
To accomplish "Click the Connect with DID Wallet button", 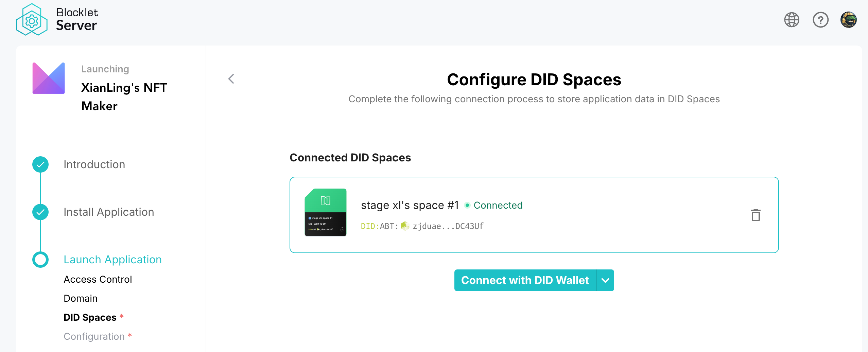I will (525, 280).
